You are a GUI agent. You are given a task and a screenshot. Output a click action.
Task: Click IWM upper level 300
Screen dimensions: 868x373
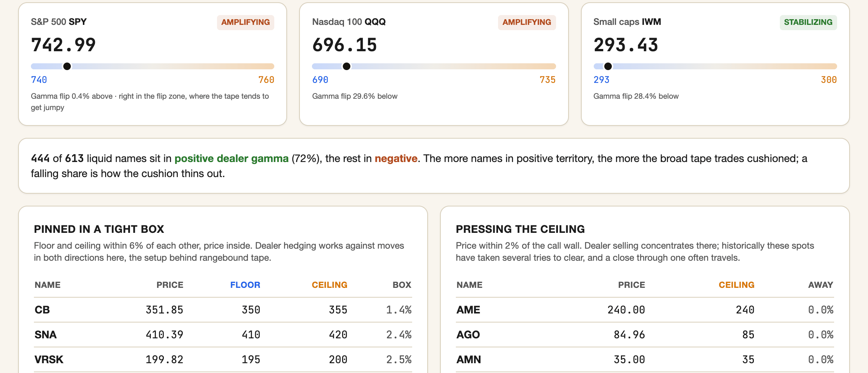(x=829, y=80)
